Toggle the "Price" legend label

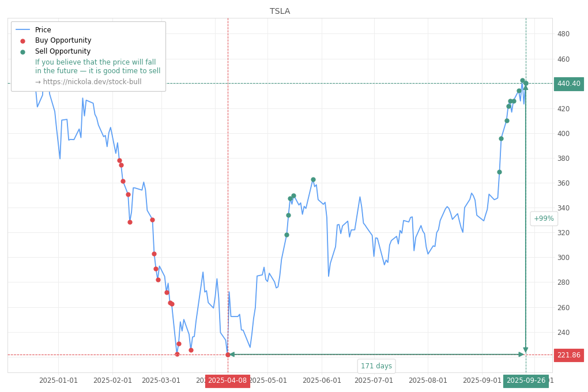point(43,30)
